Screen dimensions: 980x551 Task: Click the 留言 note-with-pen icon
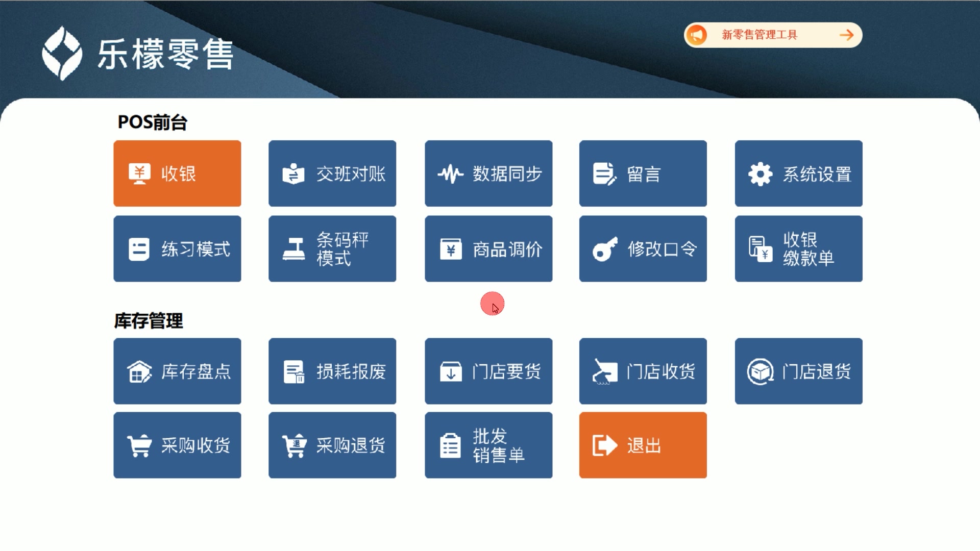click(x=605, y=174)
